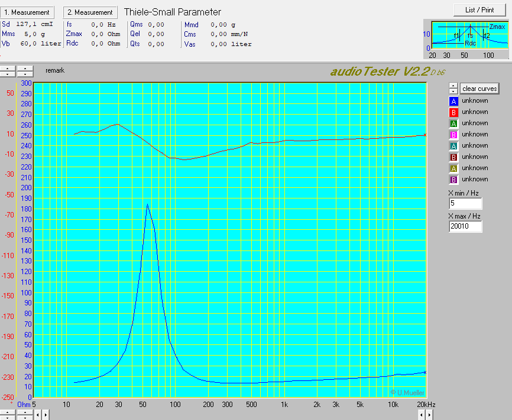Screen dimensions: 512x420
Task: Click the unknown label of magenta B curve
Action: point(475,134)
